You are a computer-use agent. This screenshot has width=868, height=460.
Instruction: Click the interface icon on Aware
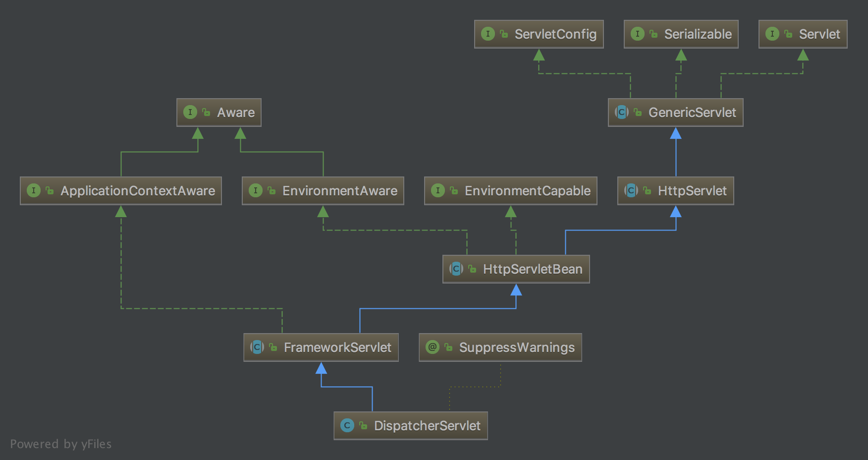(190, 112)
